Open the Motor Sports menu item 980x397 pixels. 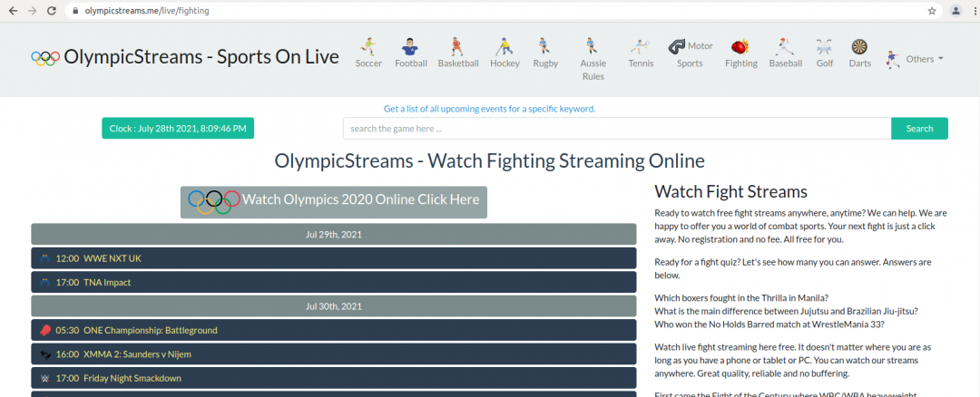691,54
